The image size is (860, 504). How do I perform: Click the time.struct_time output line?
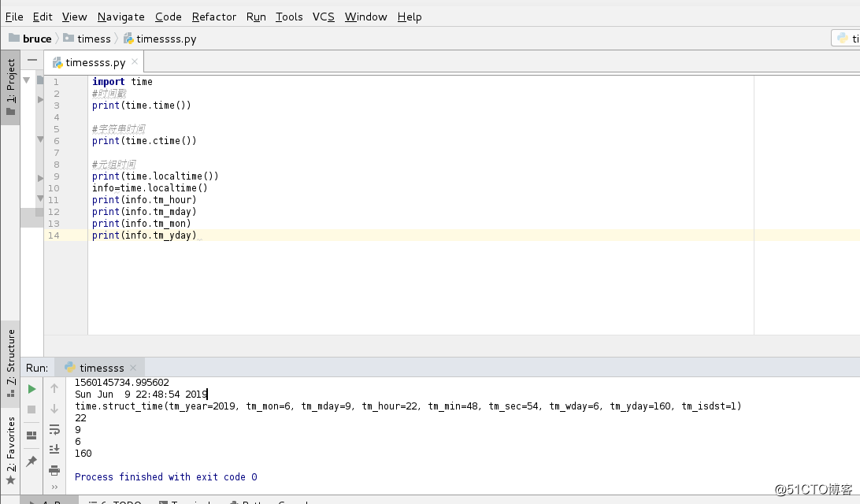pyautogui.click(x=408, y=406)
